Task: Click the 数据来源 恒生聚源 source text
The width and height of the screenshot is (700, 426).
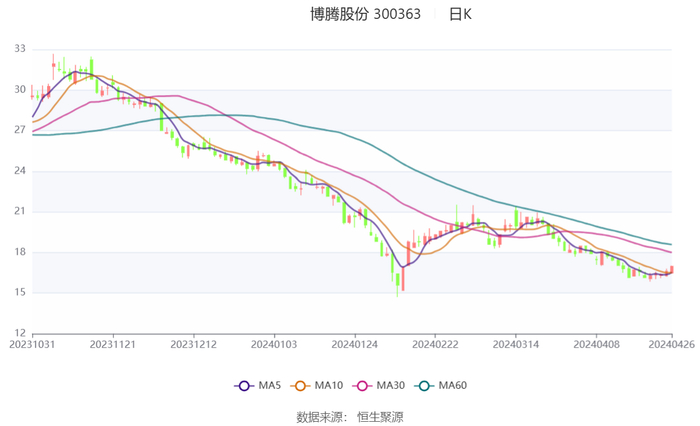Action: 349,416
